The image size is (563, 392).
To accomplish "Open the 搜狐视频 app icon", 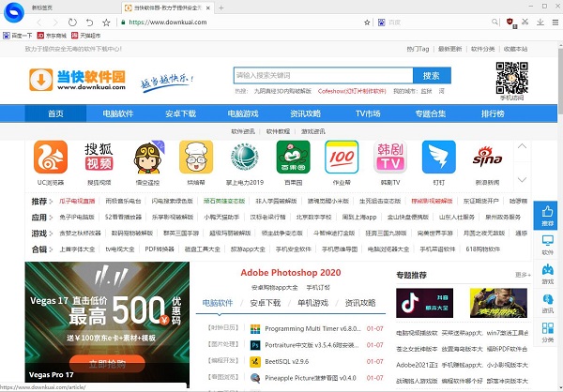I will [x=99, y=158].
